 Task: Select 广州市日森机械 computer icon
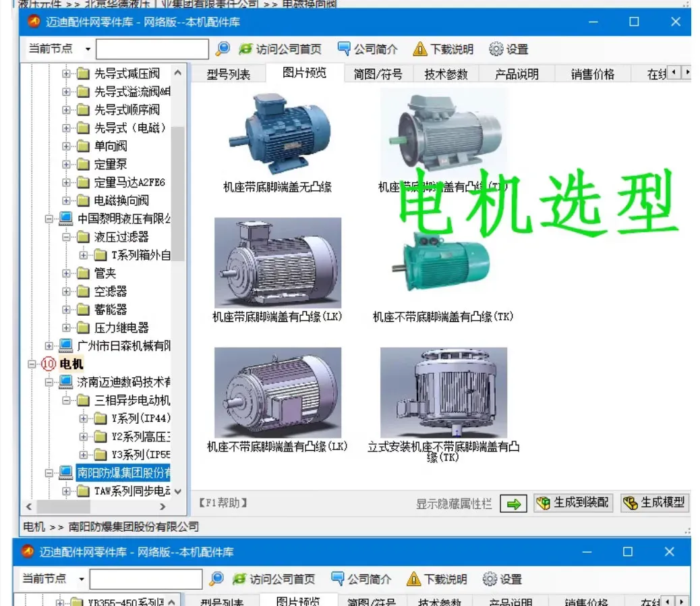coord(66,346)
